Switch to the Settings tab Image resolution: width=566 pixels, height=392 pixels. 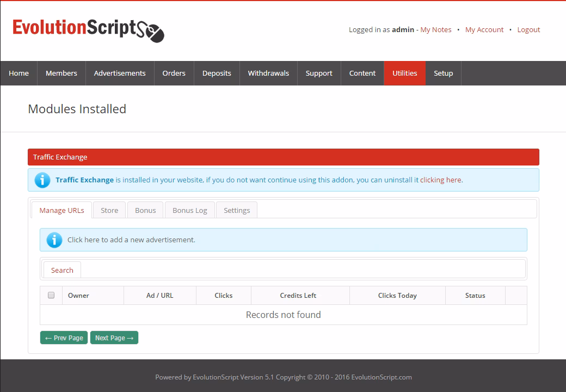point(237,210)
